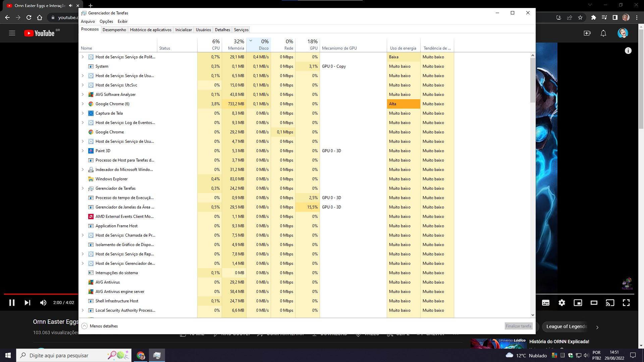Expand the Captura de Tela group

(x=83, y=113)
